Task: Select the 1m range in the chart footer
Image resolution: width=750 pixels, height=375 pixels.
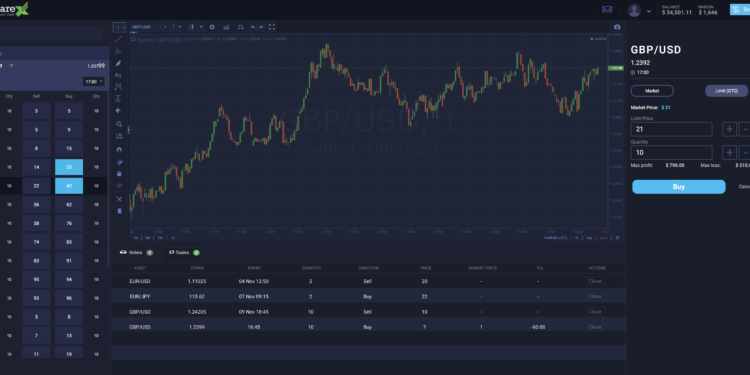Action: coord(160,238)
